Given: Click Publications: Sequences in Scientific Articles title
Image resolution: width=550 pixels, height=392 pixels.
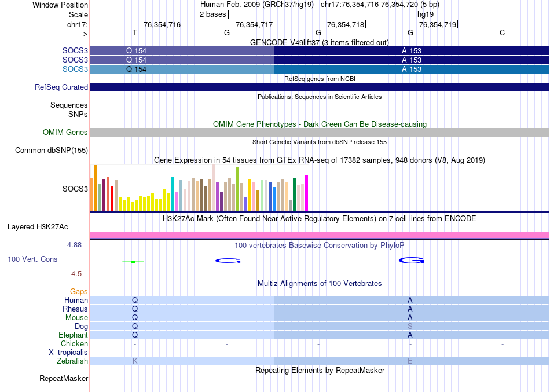Looking at the screenshot, I should tap(319, 97).
